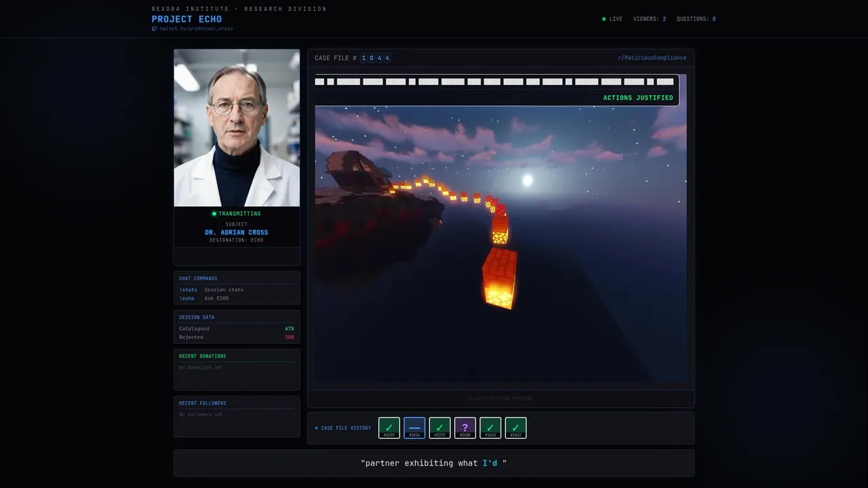Screen dimensions: 868x488
Task: Click the SESSION DATA heading
Action: pyautogui.click(x=197, y=317)
